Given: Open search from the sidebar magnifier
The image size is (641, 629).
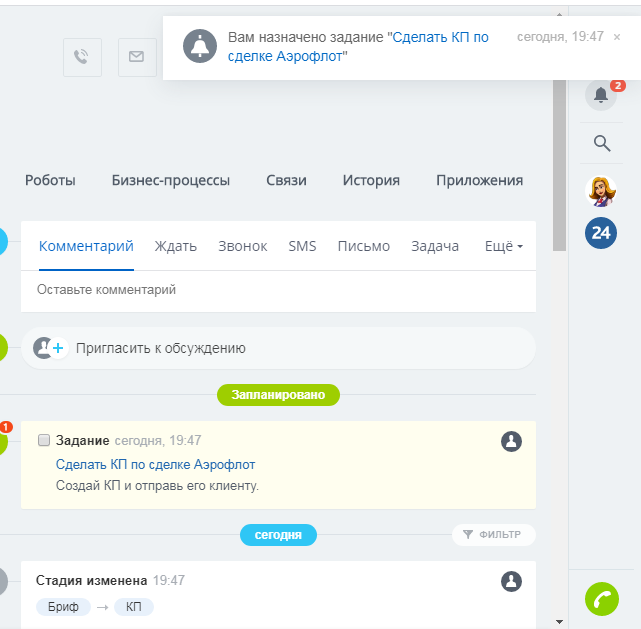Looking at the screenshot, I should pos(602,143).
